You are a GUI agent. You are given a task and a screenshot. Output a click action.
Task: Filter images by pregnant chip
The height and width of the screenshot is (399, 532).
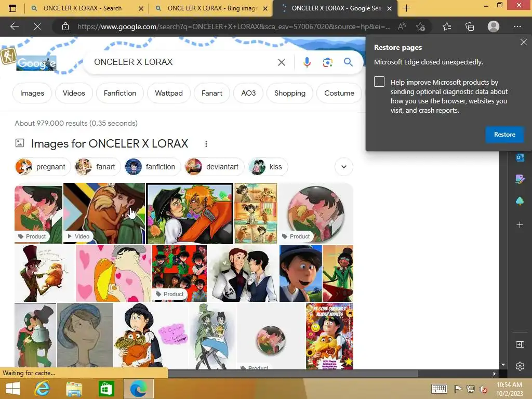[43, 167]
